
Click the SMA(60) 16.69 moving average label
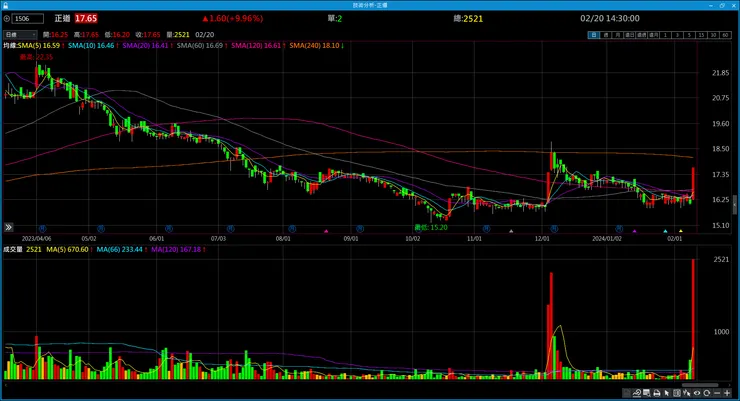[x=202, y=46]
